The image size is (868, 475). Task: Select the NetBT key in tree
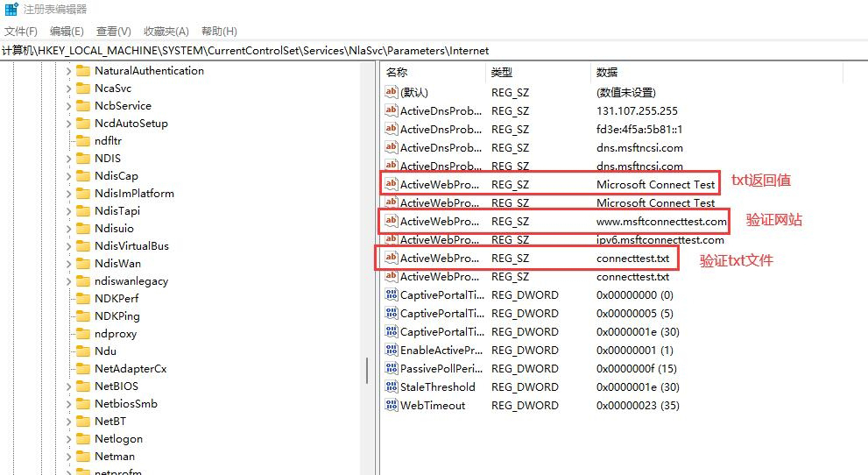[110, 421]
